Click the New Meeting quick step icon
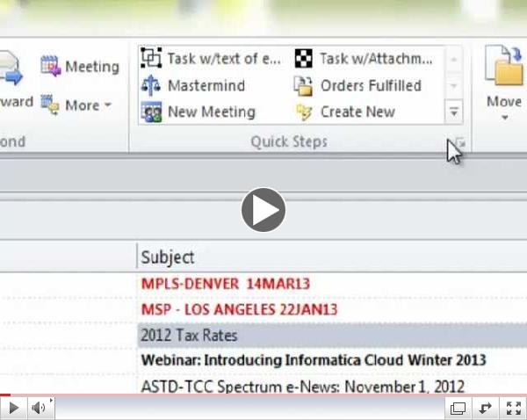Screen dimensions: 527x420 [x=151, y=112]
